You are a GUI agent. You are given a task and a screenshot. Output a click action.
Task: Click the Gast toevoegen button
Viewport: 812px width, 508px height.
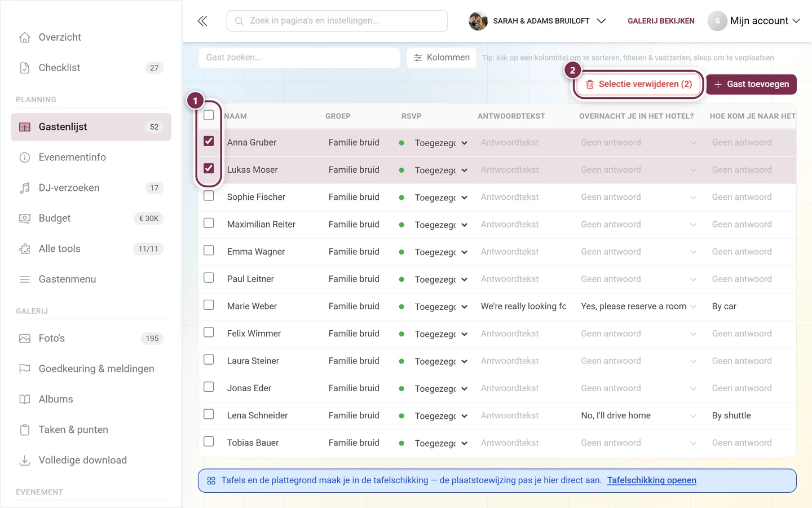[x=751, y=84]
